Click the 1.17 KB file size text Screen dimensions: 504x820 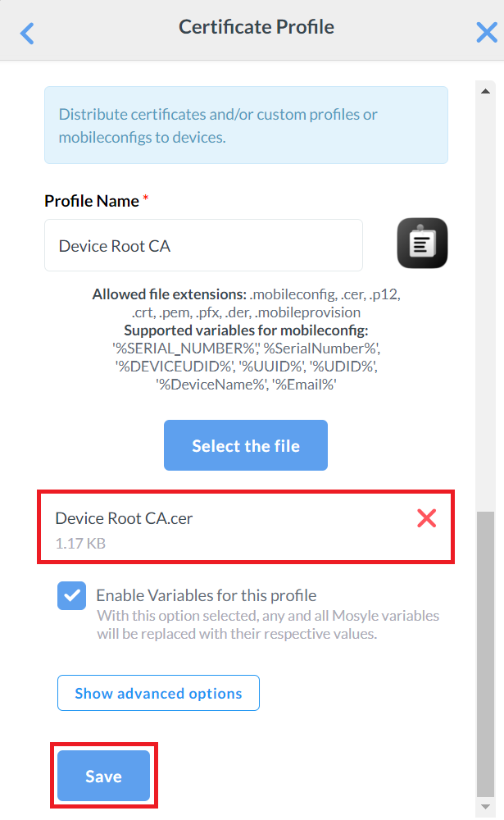point(80,543)
